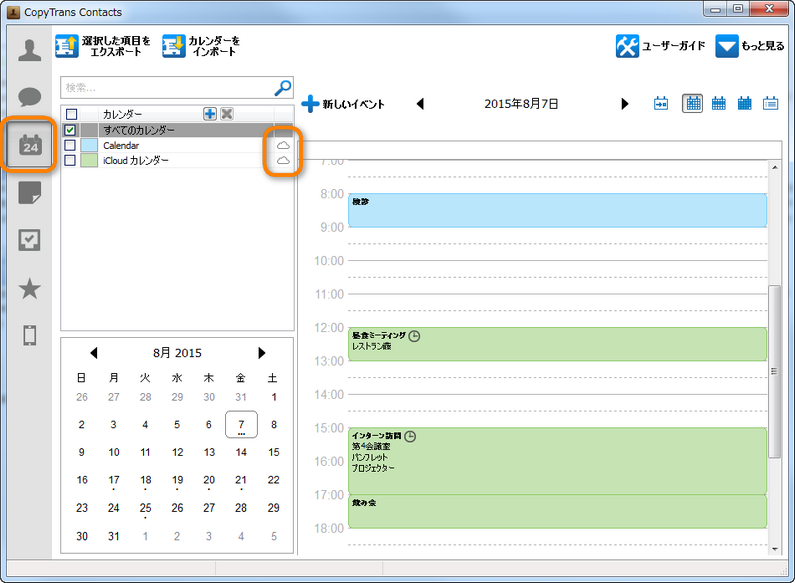The image size is (795, 583).
Task: Click cloud icon on iCloud カレンダー row
Action: 283,161
